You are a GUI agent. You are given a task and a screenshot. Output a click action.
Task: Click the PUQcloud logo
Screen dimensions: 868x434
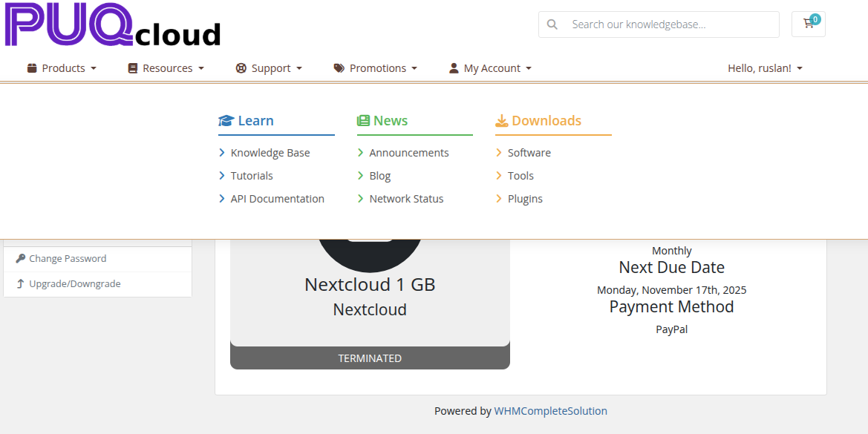point(113,25)
